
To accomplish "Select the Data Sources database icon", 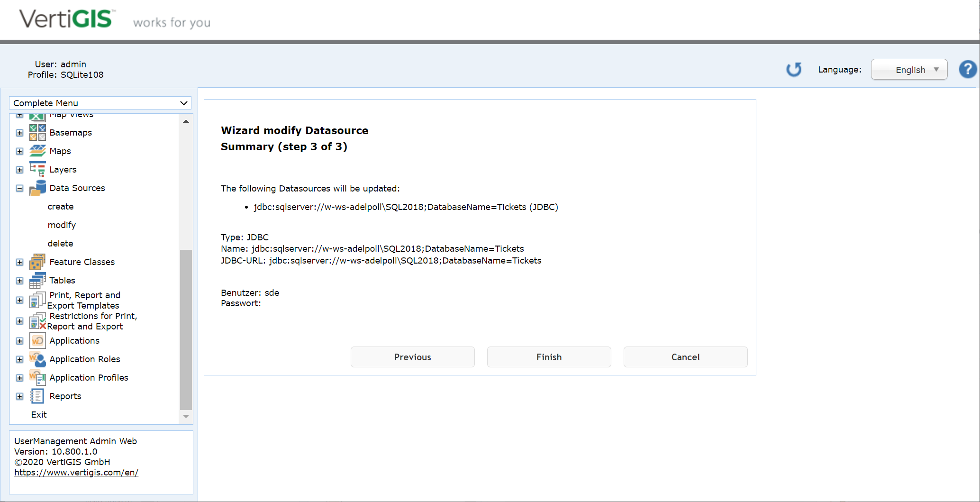I will pyautogui.click(x=37, y=188).
